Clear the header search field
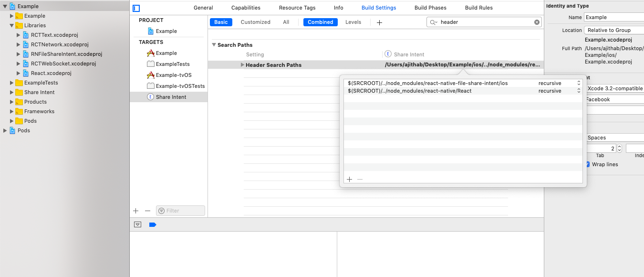This screenshot has height=277, width=644. click(537, 22)
